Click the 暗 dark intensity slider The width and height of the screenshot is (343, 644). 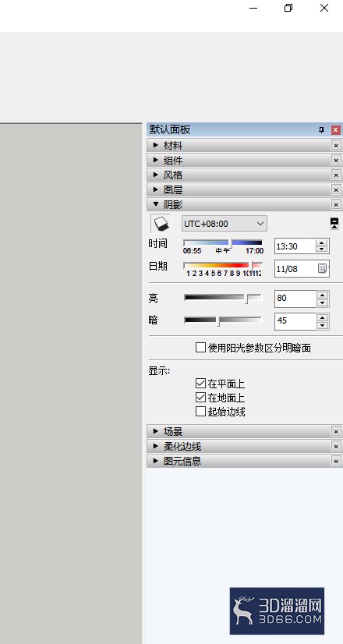click(x=223, y=320)
